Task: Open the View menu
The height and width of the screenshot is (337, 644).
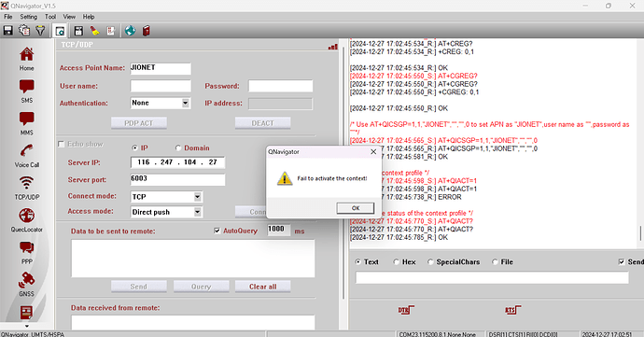Action: pyautogui.click(x=69, y=17)
